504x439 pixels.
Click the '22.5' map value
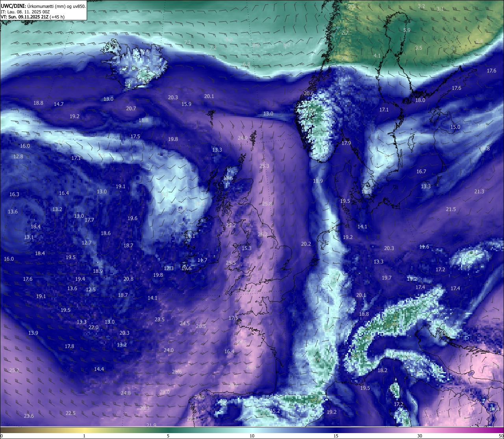[x=70, y=413]
